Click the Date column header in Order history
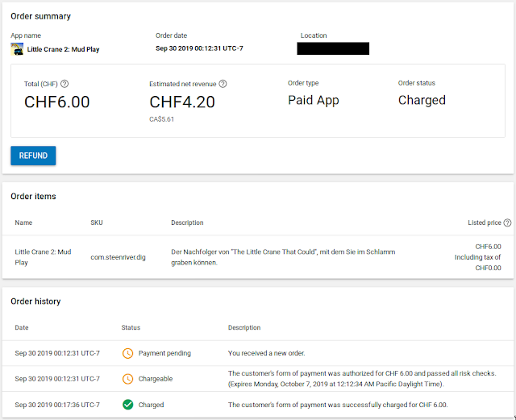 22,328
